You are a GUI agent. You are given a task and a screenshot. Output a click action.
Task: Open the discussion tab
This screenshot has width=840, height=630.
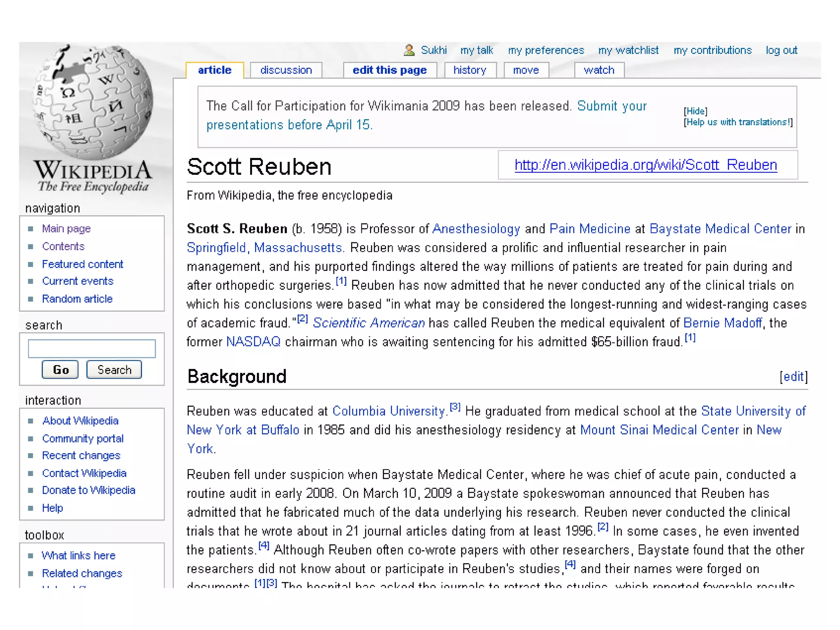[286, 70]
